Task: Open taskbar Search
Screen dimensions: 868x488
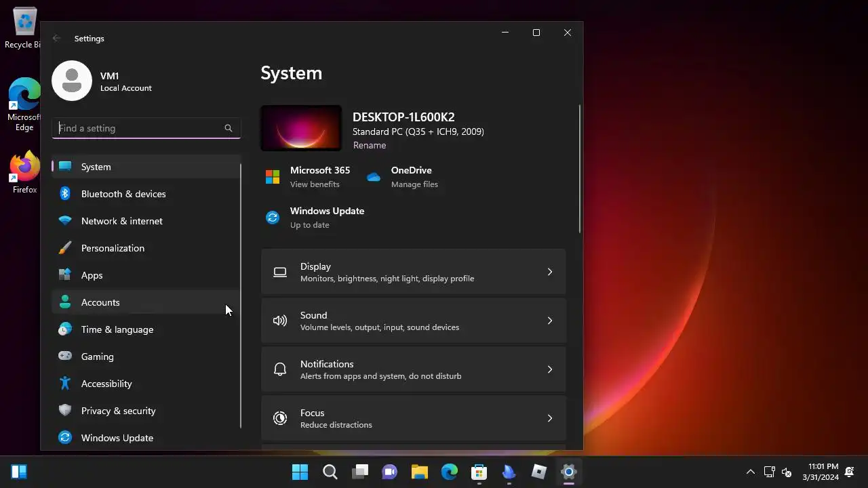Action: click(x=330, y=472)
